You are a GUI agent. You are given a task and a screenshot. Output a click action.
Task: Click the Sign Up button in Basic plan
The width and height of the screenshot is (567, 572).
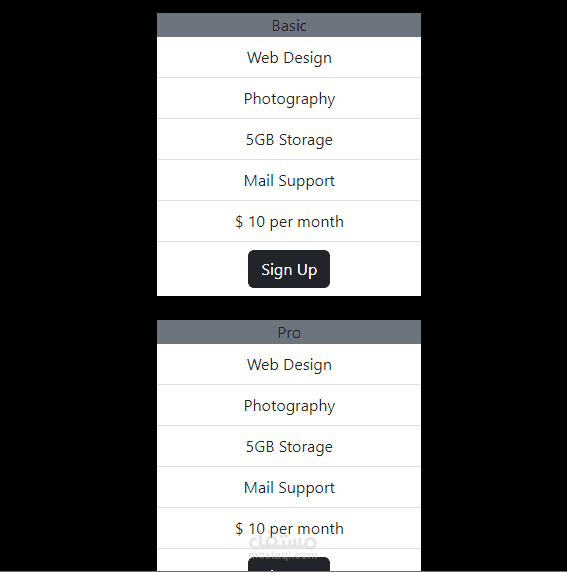point(289,269)
